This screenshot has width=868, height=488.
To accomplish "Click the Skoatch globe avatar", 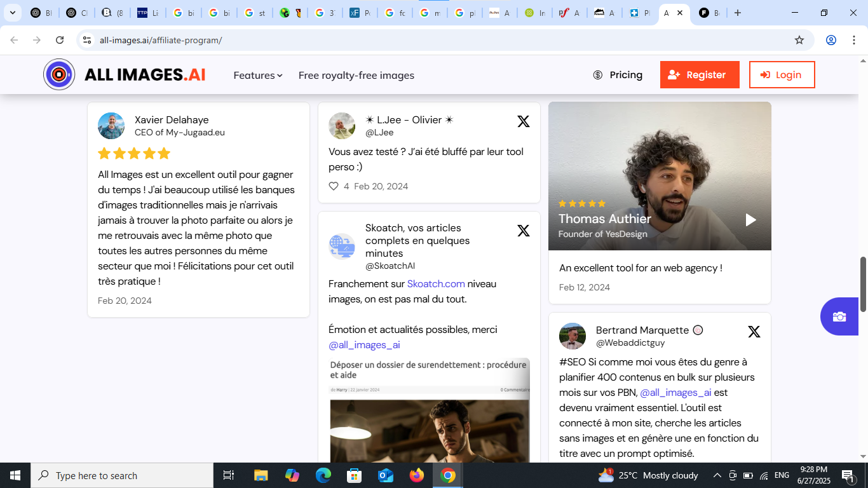I will point(342,247).
